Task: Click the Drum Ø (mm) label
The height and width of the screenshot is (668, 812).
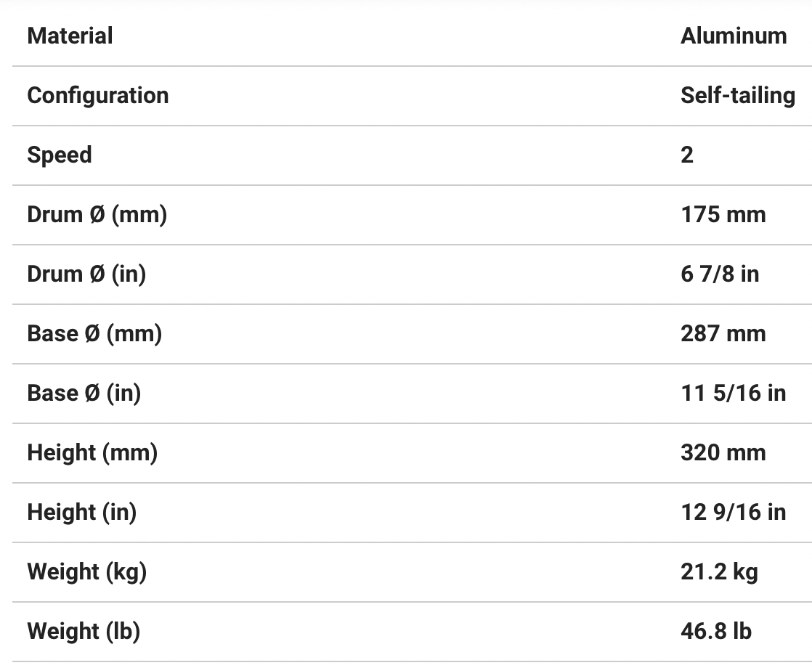Action: [97, 214]
